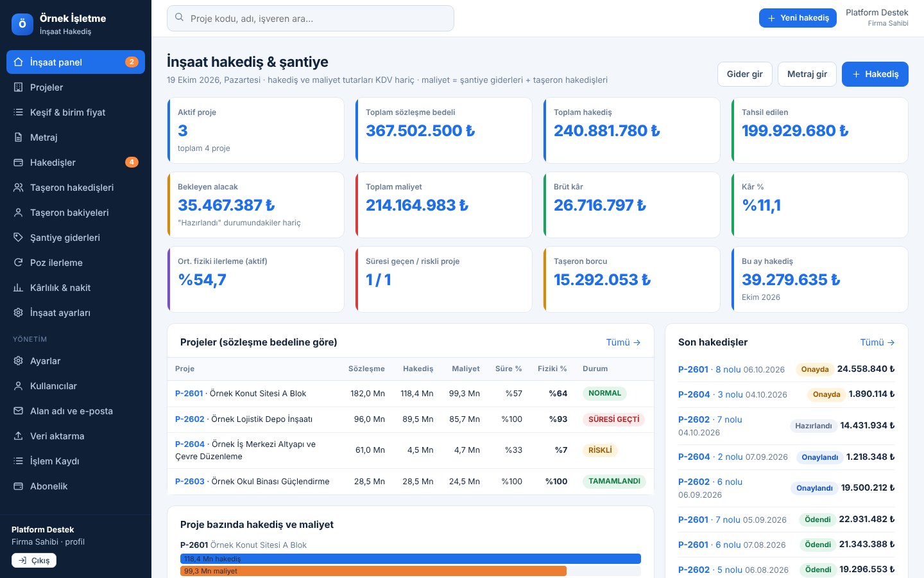
Task: Click the blue 118,4 Mn hakediş bar
Action: (x=411, y=559)
